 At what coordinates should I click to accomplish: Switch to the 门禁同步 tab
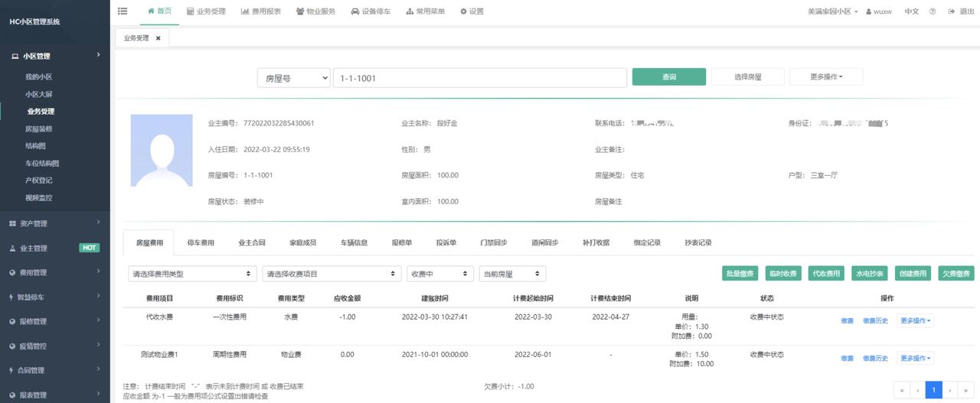493,242
